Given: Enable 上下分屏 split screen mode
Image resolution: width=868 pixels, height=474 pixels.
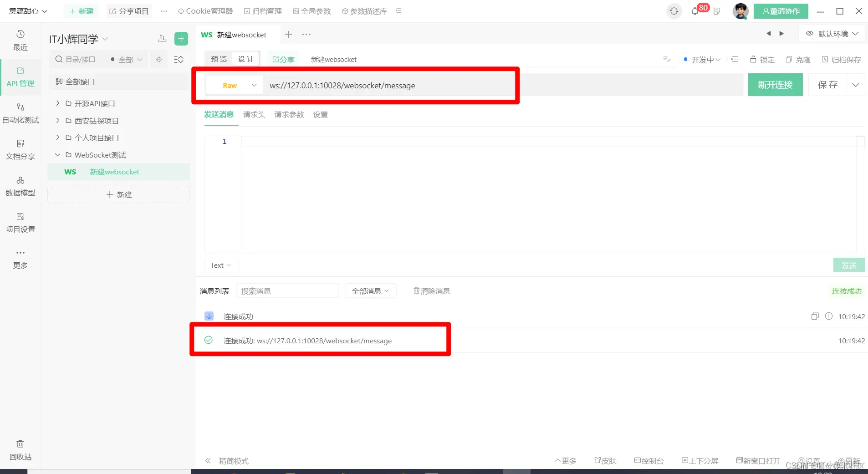Looking at the screenshot, I should [700, 461].
